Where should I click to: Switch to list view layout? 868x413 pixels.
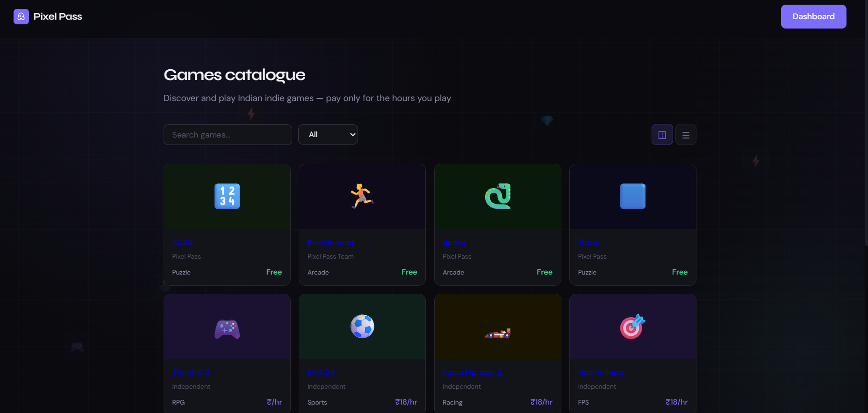pyautogui.click(x=686, y=135)
